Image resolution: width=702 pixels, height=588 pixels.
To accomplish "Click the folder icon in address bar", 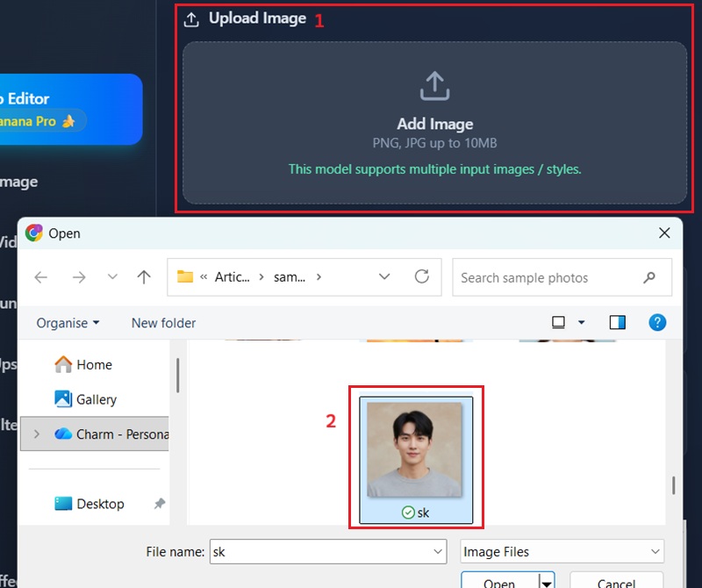I will click(185, 276).
